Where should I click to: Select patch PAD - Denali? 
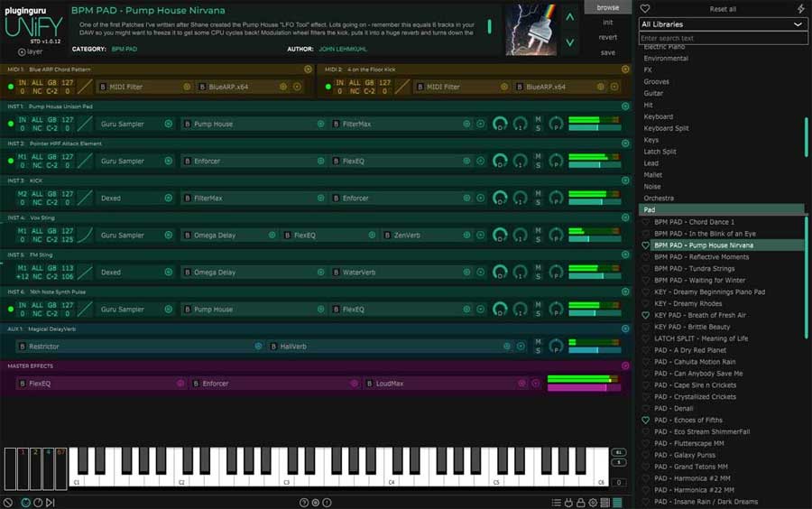point(673,409)
